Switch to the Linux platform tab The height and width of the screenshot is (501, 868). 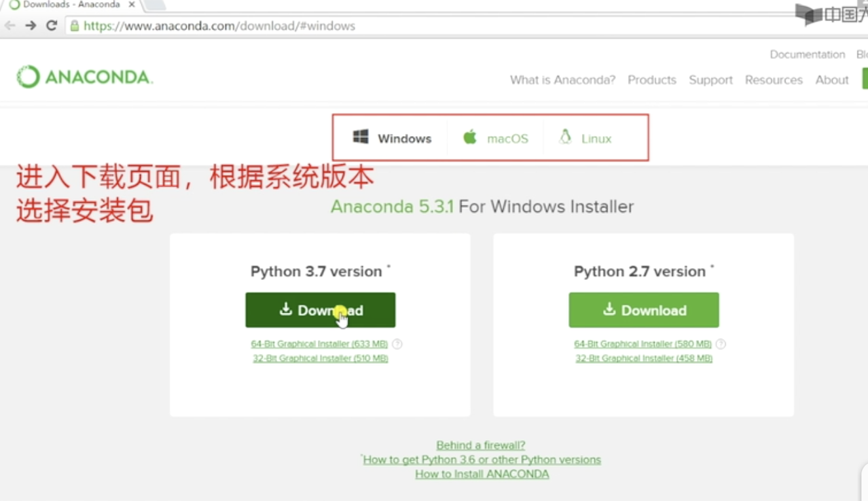tap(585, 138)
